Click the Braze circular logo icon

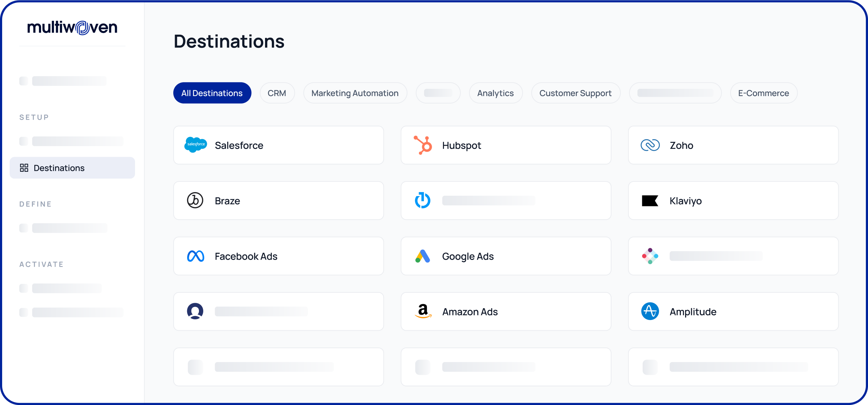coord(195,200)
